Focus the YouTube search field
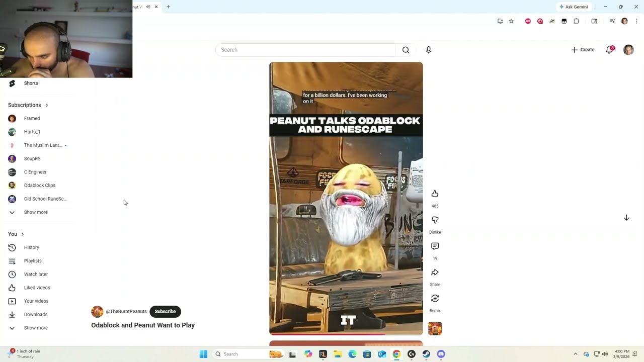 click(x=305, y=50)
